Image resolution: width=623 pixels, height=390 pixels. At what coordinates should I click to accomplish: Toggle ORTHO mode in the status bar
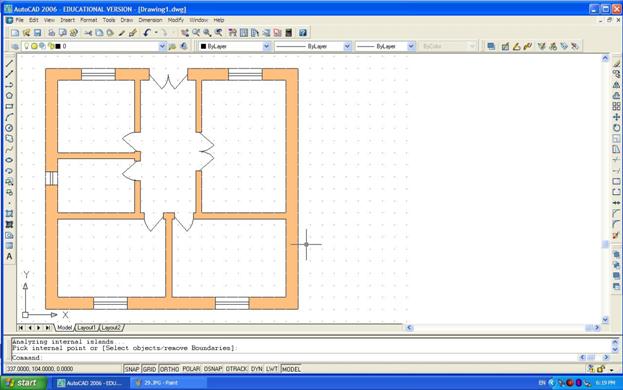click(x=169, y=369)
